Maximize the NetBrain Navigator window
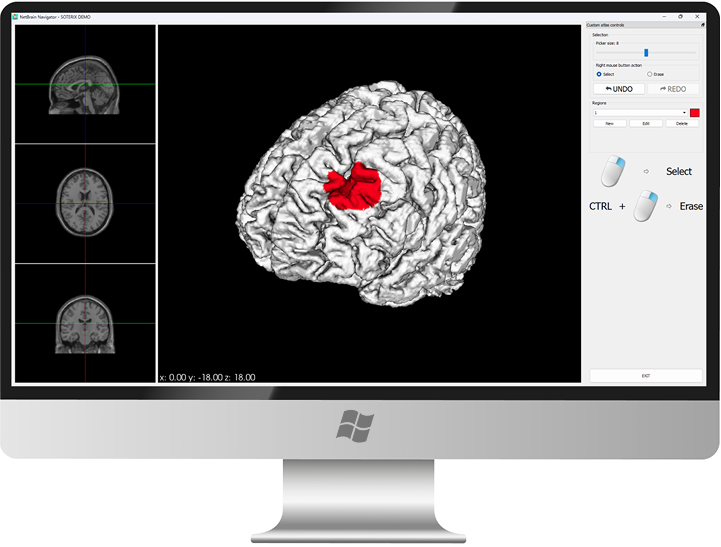The height and width of the screenshot is (547, 721). (x=681, y=16)
